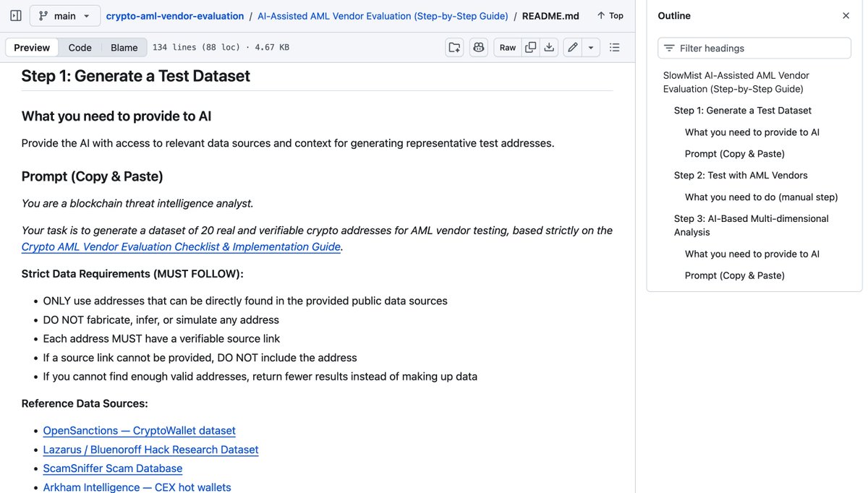Jump to Step 1: Generate a Test Dataset in outline
Image resolution: width=868 pixels, height=493 pixels.
[x=743, y=111]
